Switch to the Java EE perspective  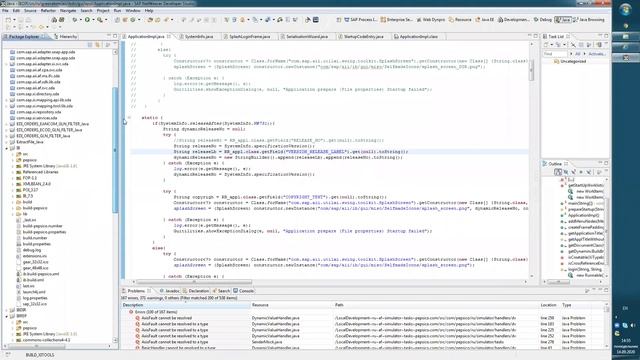(484, 20)
